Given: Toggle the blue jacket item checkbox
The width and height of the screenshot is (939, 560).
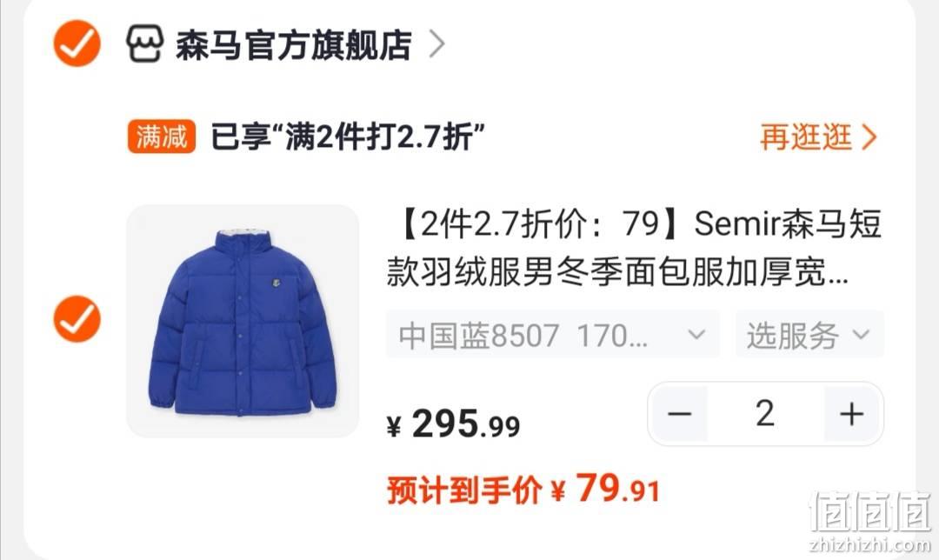Looking at the screenshot, I should coord(77,318).
